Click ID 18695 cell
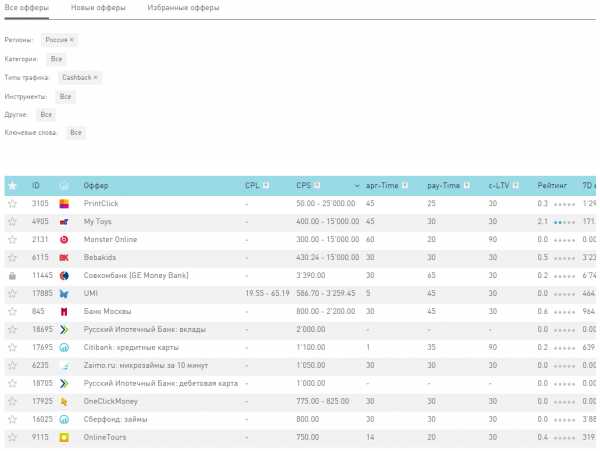 click(x=42, y=329)
